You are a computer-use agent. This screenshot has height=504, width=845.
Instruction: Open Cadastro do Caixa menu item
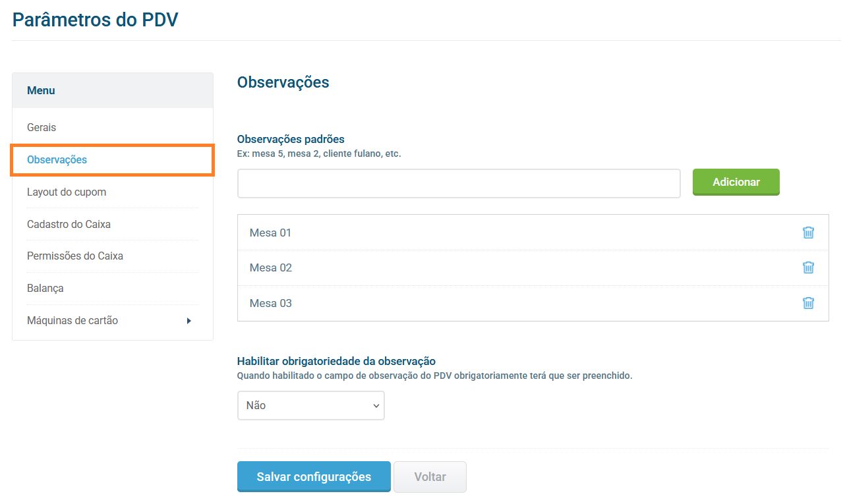pyautogui.click(x=69, y=225)
